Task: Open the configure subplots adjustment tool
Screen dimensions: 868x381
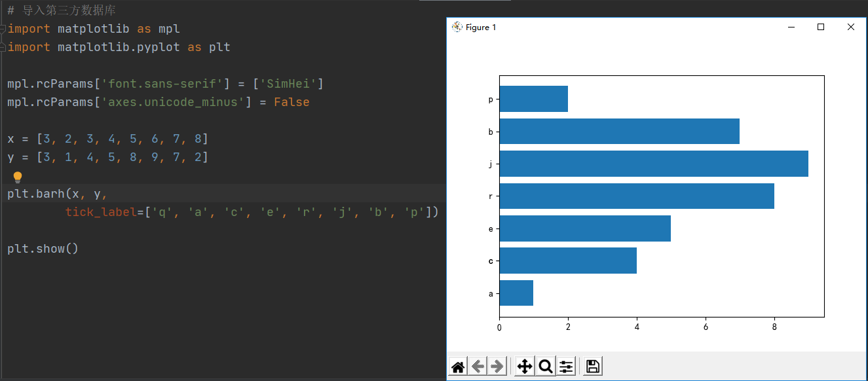Action: coord(565,366)
